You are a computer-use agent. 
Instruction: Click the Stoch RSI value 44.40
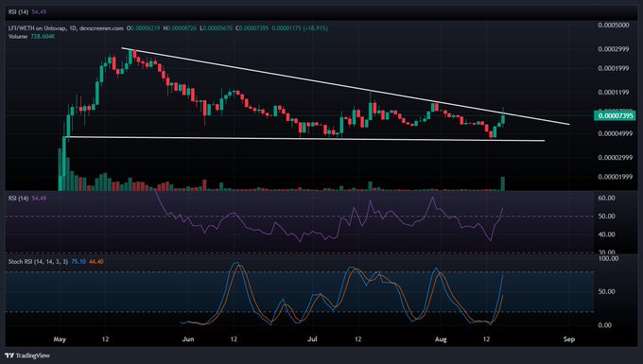point(96,262)
